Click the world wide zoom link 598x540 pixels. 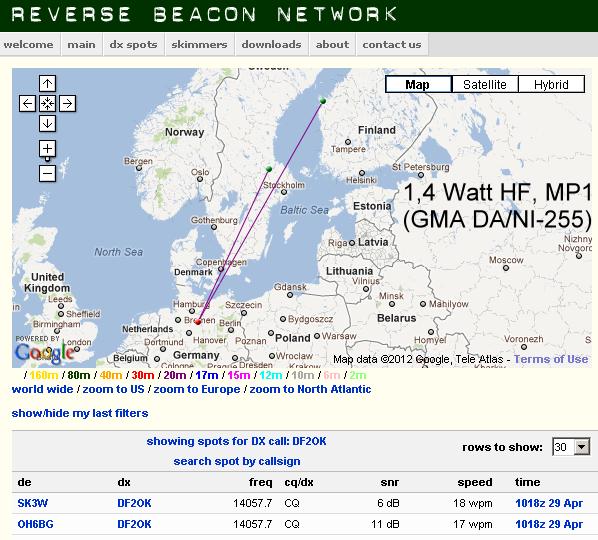coord(42,389)
